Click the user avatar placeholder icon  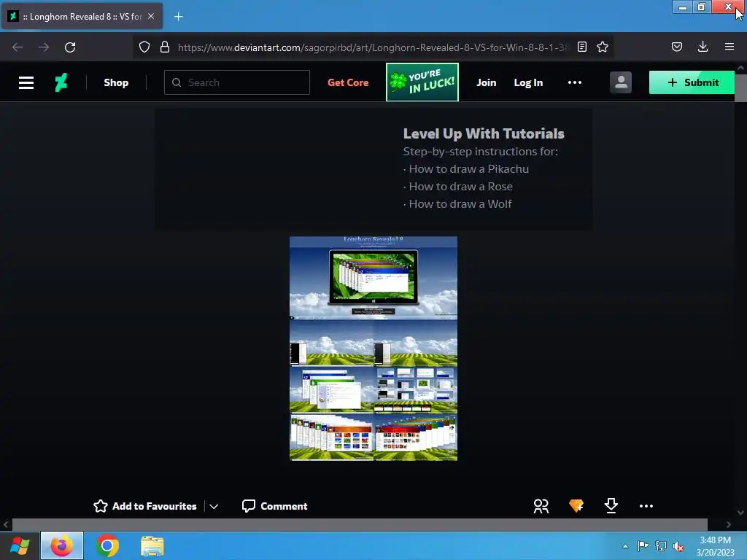pyautogui.click(x=620, y=82)
